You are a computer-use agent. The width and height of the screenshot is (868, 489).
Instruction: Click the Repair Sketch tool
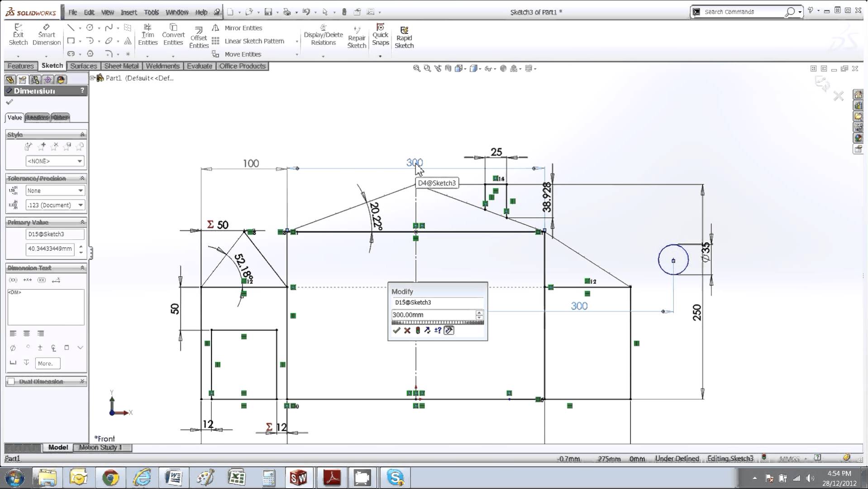point(357,36)
